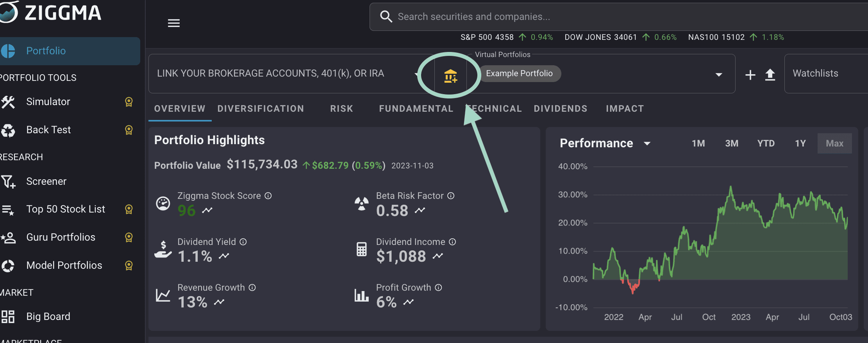This screenshot has width=868, height=343.
Task: Open Dividend Income trend icon
Action: [438, 256]
